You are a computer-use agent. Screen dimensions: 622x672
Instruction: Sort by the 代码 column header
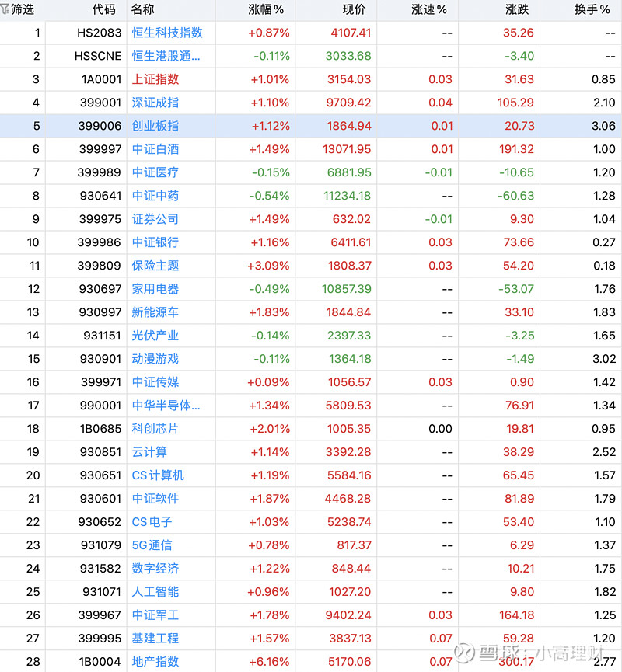tap(104, 9)
